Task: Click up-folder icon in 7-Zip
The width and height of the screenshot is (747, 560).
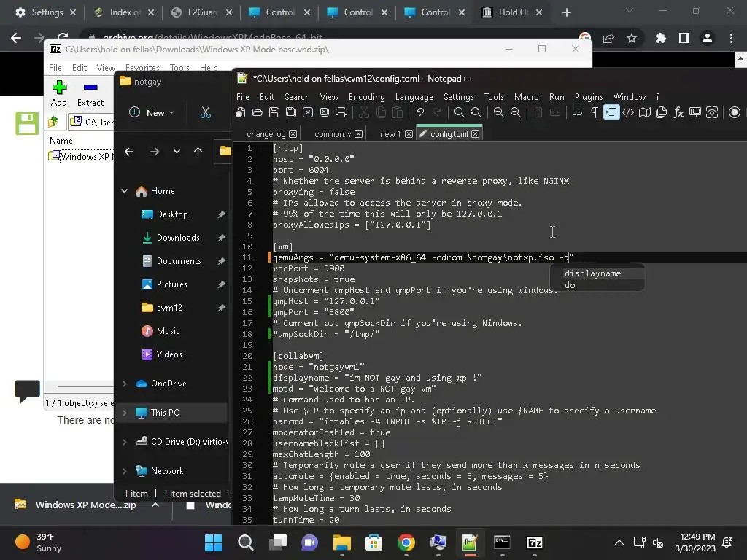Action: pyautogui.click(x=53, y=122)
